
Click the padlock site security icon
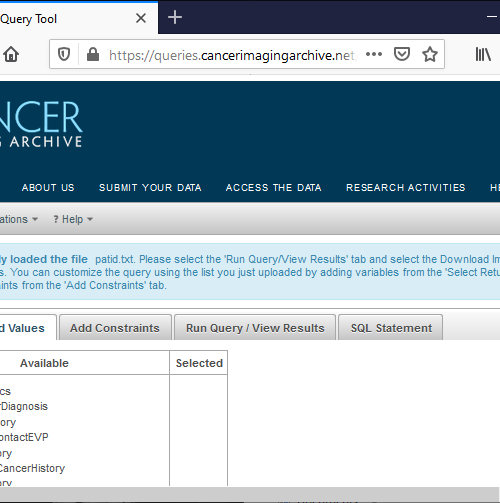coord(93,54)
